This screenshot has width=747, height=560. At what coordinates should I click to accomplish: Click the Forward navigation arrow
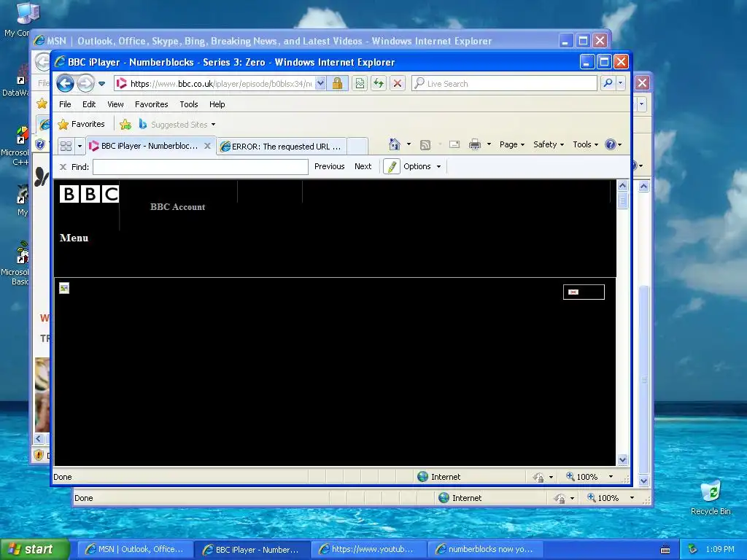pyautogui.click(x=86, y=84)
